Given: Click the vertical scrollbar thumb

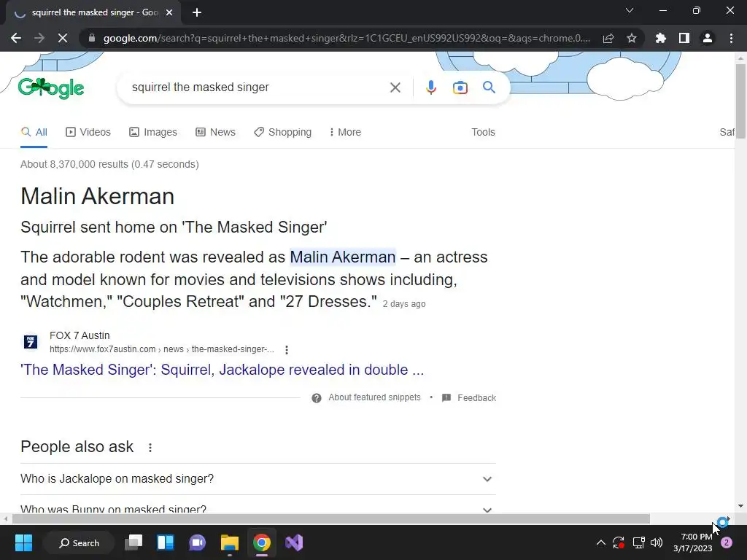Looking at the screenshot, I should [740, 100].
